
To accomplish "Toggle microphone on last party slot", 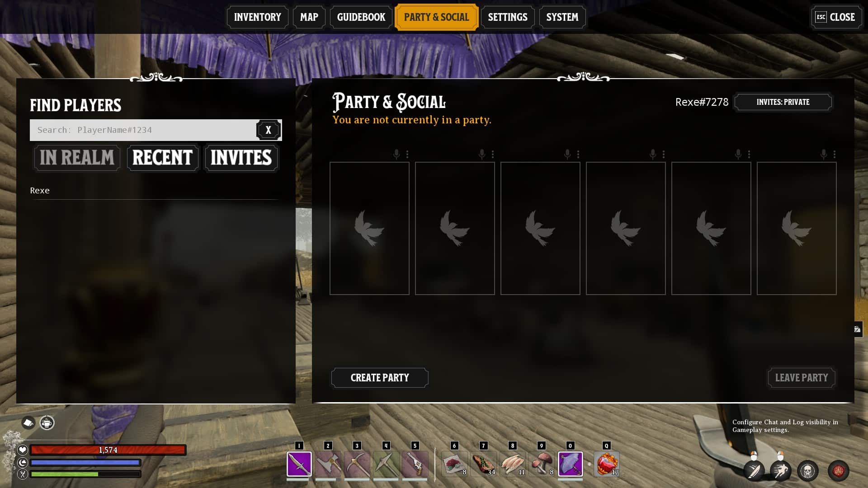I will click(x=824, y=154).
